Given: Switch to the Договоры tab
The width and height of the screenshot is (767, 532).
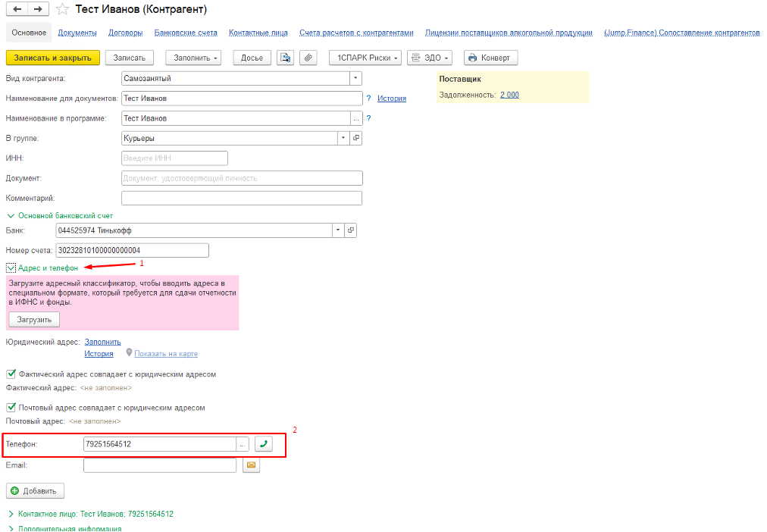Looking at the screenshot, I should 125,33.
